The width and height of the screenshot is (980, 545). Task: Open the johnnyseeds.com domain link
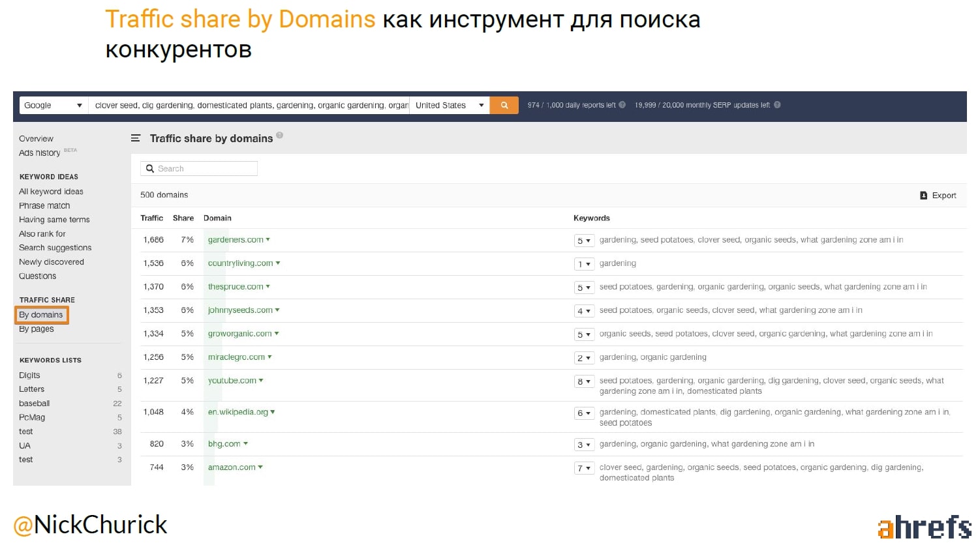(x=240, y=310)
